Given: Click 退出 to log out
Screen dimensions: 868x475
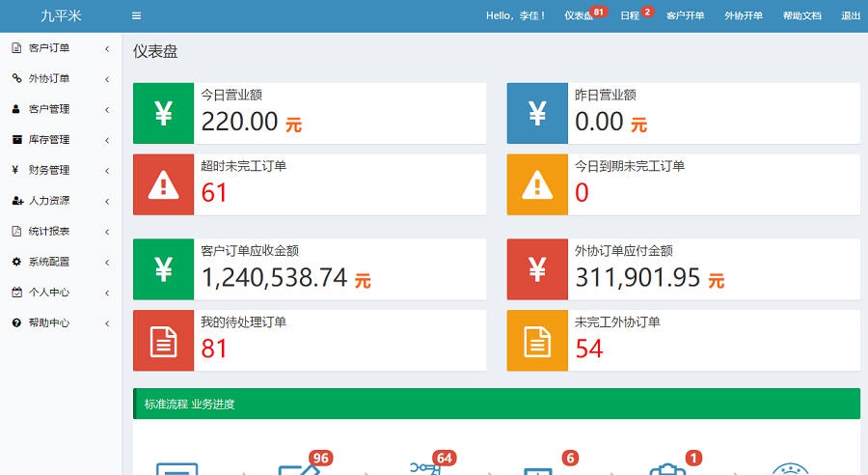Looking at the screenshot, I should tap(851, 16).
